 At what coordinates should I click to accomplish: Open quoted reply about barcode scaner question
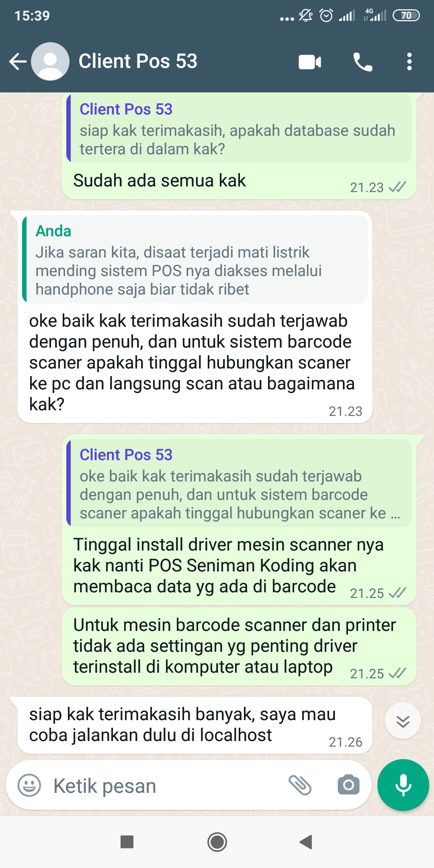point(239,483)
